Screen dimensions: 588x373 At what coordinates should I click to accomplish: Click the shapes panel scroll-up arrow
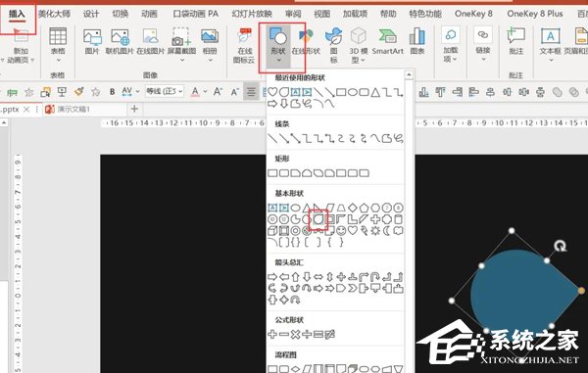pos(409,75)
